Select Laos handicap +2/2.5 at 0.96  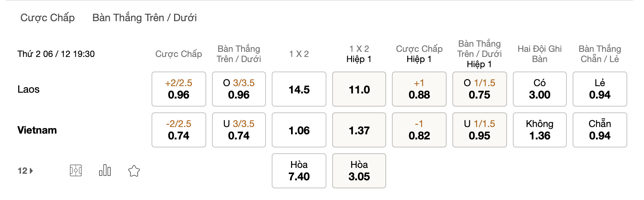(x=179, y=89)
